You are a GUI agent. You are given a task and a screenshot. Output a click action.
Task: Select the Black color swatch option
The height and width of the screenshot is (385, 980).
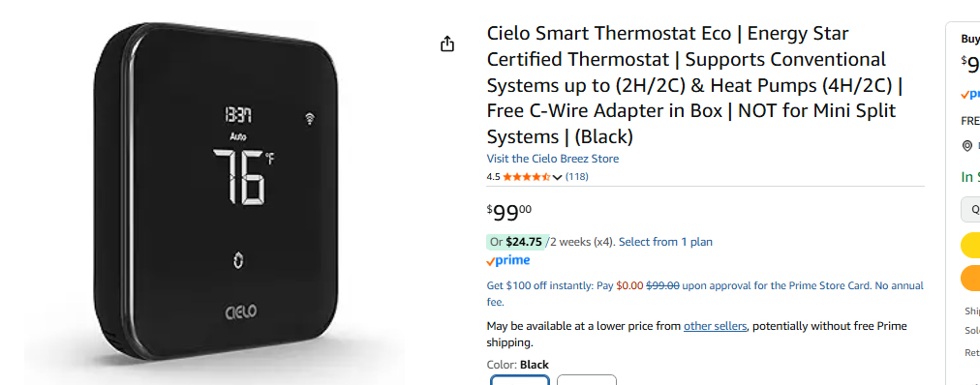[x=520, y=379]
